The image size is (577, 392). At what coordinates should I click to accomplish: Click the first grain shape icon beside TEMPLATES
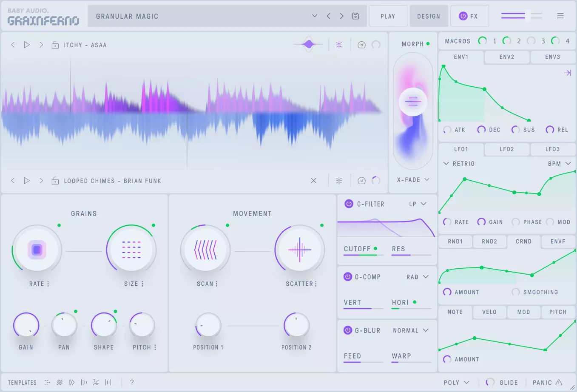pyautogui.click(x=48, y=382)
